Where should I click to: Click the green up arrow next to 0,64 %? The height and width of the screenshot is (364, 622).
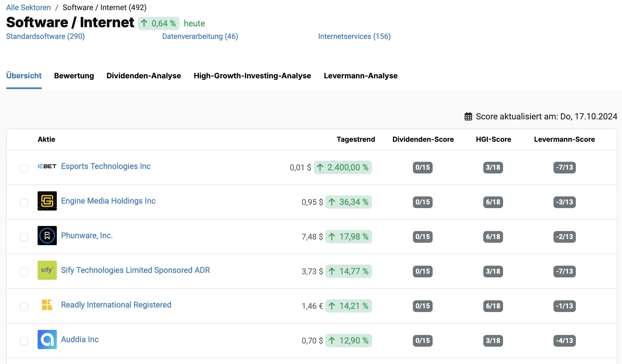point(144,23)
